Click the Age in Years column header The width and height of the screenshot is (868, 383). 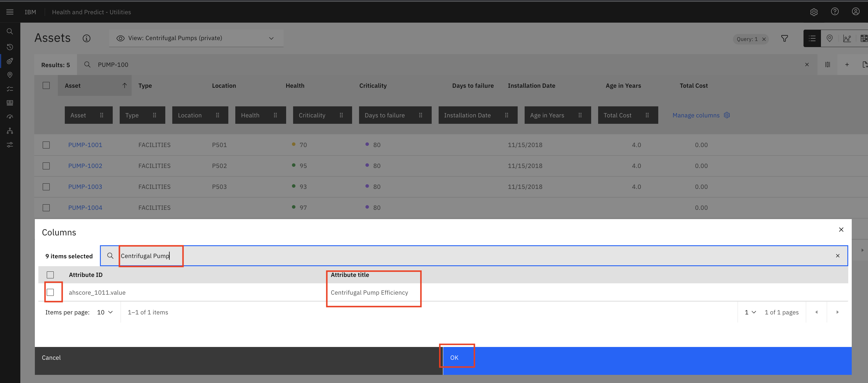pyautogui.click(x=623, y=86)
